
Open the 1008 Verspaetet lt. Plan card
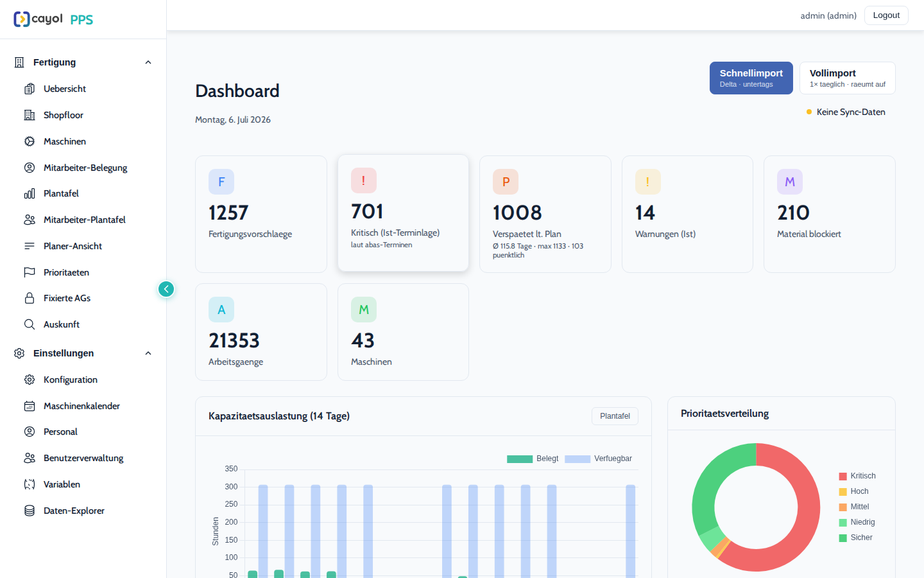[x=545, y=214]
